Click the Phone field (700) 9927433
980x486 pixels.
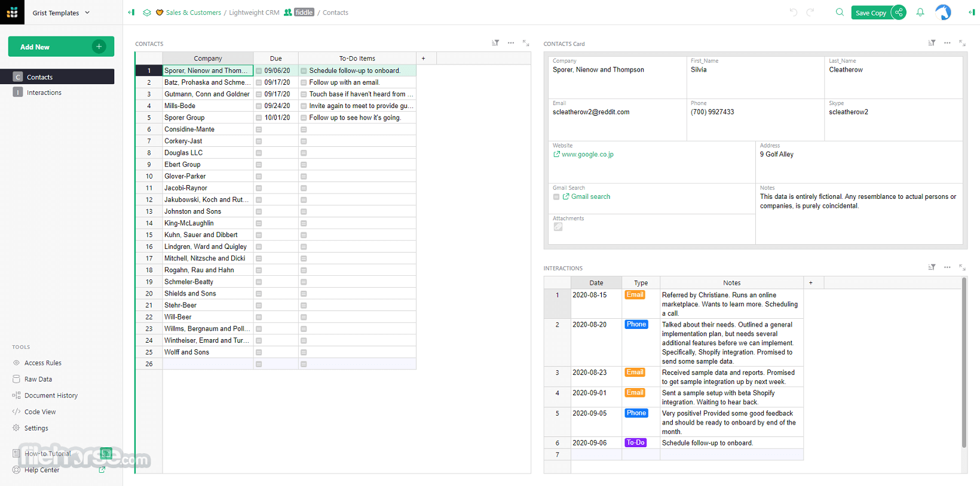pos(755,119)
